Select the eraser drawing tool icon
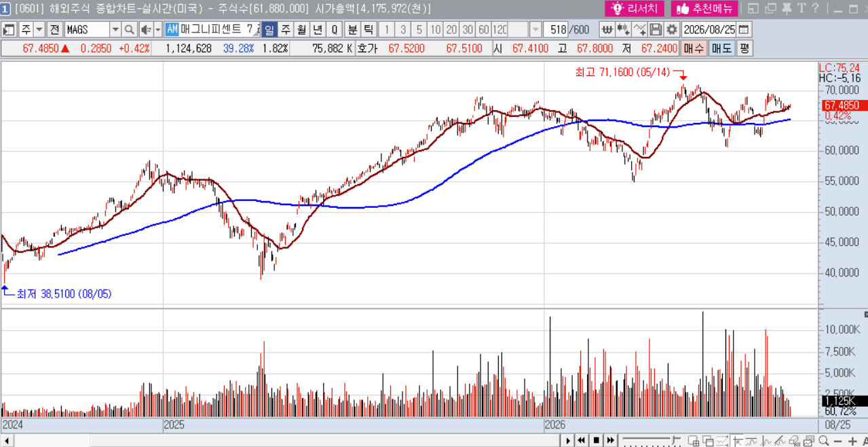Image resolution: width=868 pixels, height=447 pixels. pyautogui.click(x=795, y=441)
